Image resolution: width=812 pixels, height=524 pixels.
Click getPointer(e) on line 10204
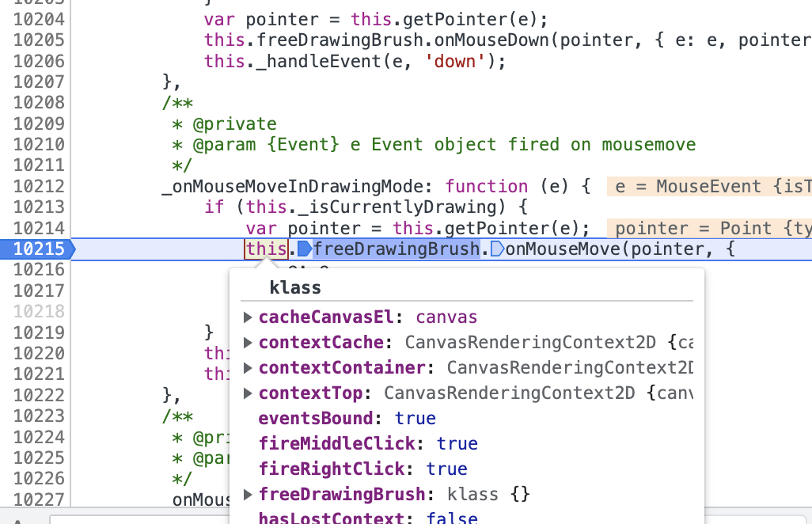469,20
